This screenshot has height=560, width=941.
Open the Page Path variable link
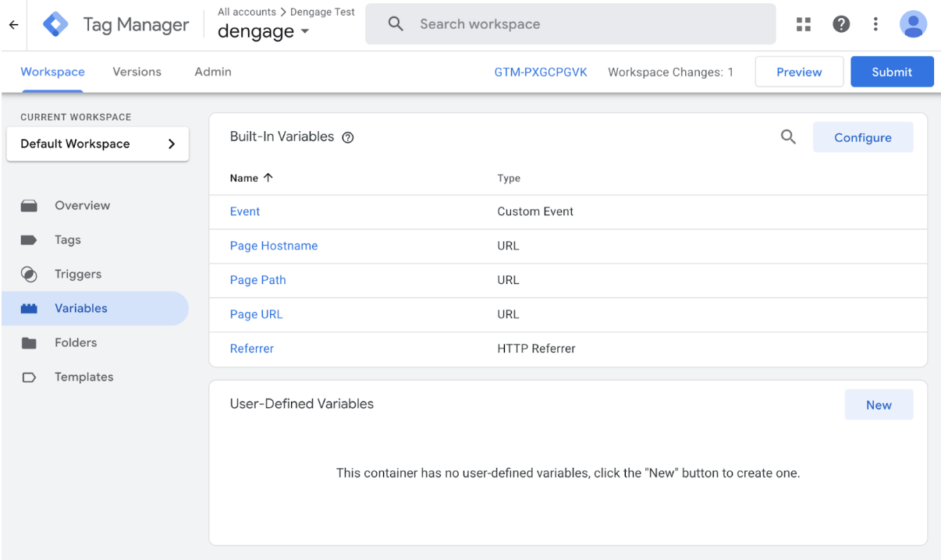point(258,280)
